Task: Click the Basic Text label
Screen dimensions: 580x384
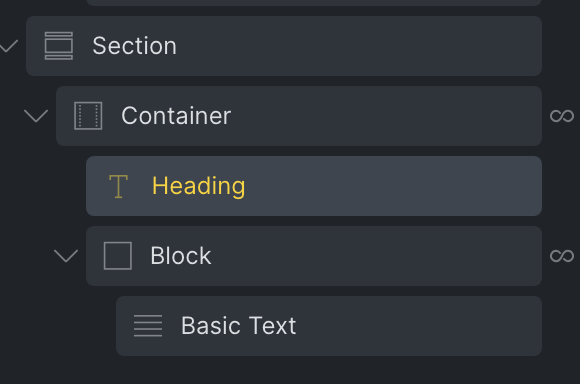Action: click(239, 326)
